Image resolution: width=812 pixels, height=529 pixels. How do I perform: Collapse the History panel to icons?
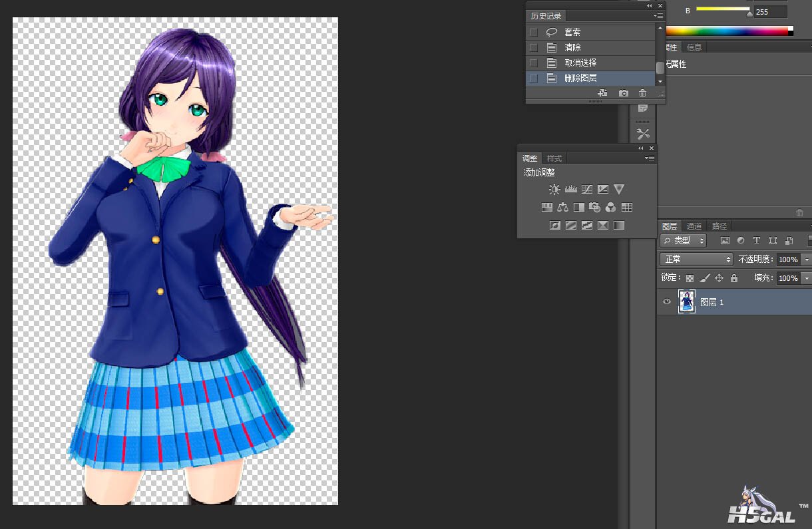pos(650,5)
